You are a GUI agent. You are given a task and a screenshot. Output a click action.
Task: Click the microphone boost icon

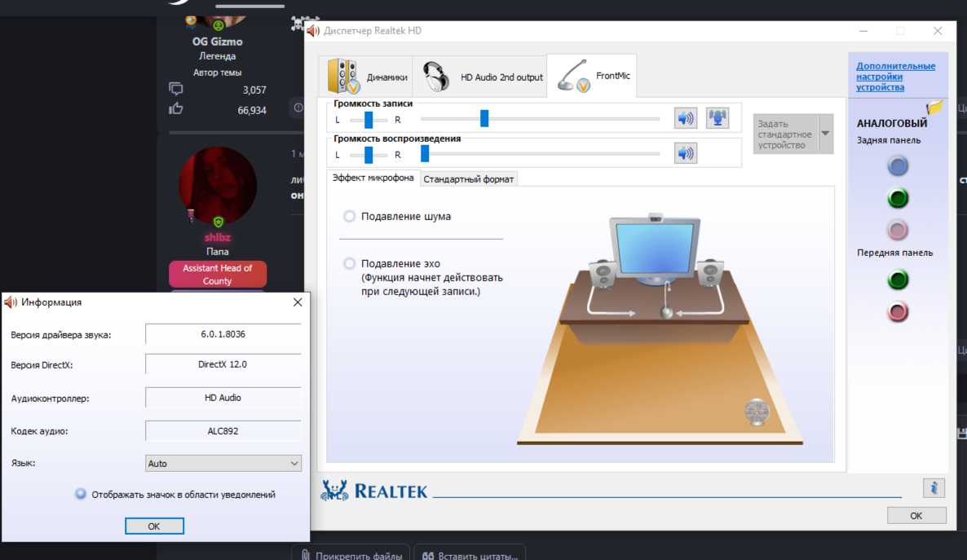(x=717, y=118)
